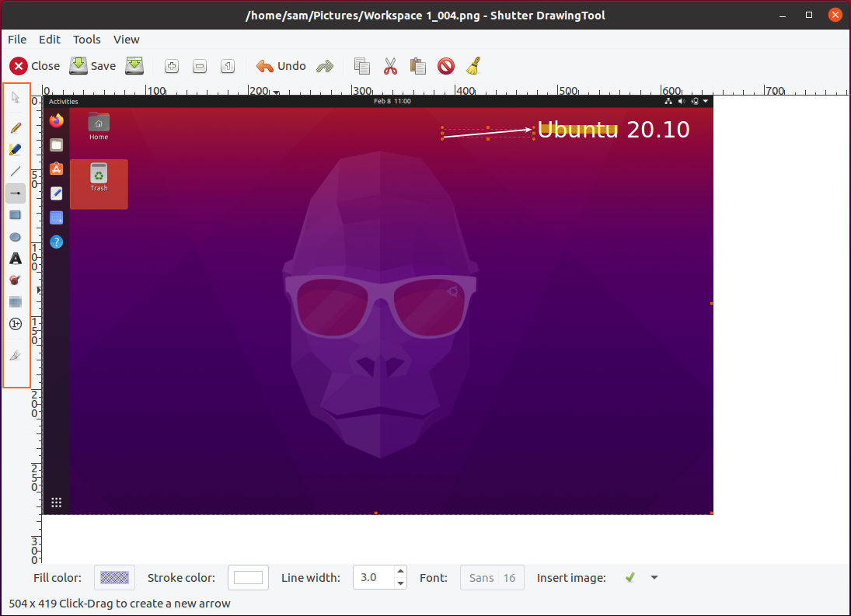851x616 pixels.
Task: Paste from the clipboard
Action: tap(418, 66)
